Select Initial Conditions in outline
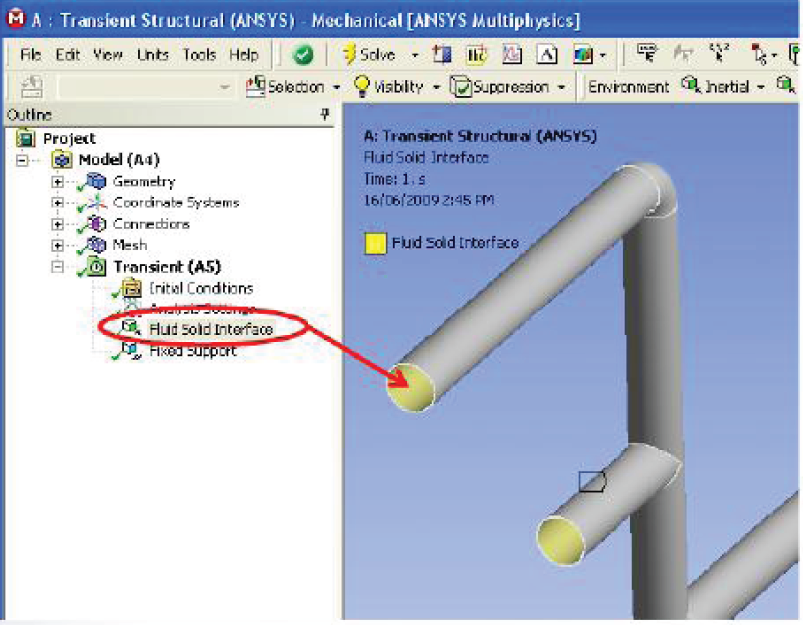 click(x=201, y=288)
